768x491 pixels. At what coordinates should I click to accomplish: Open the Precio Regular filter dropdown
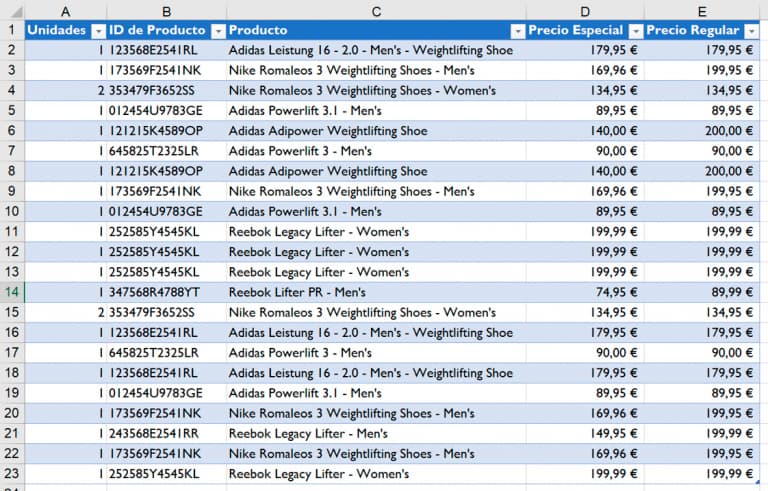(751, 31)
